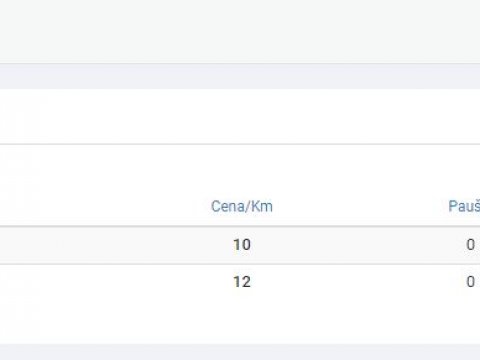Select the shaded table row containing 10

[240, 245]
